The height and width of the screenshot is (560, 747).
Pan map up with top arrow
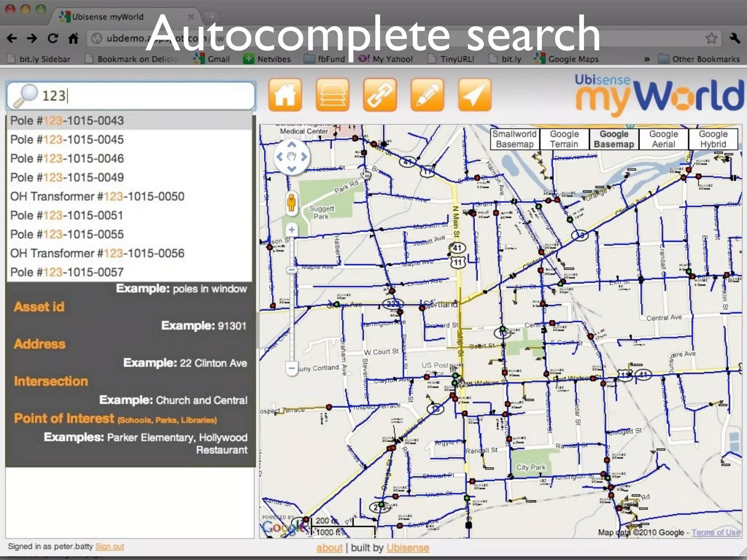tap(291, 145)
